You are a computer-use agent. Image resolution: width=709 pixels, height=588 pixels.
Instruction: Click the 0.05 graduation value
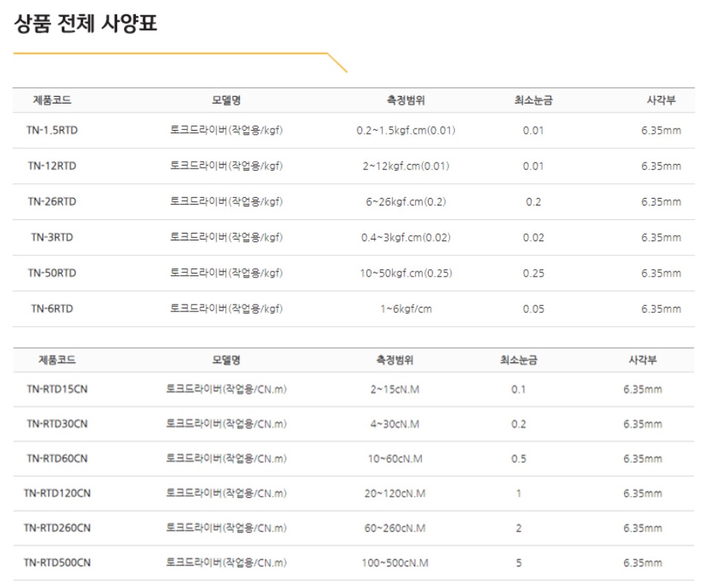(533, 309)
